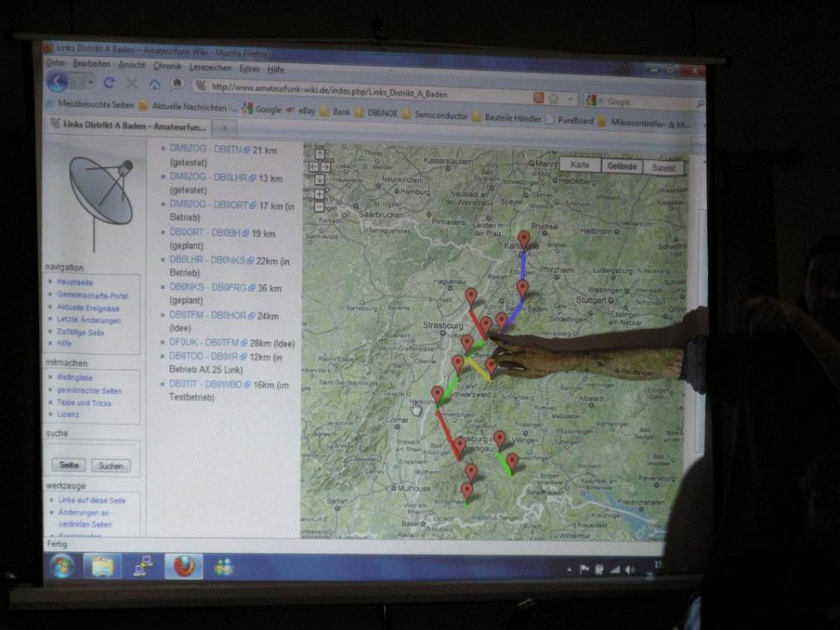
Task: Open the Mailingliste link
Action: click(x=74, y=377)
